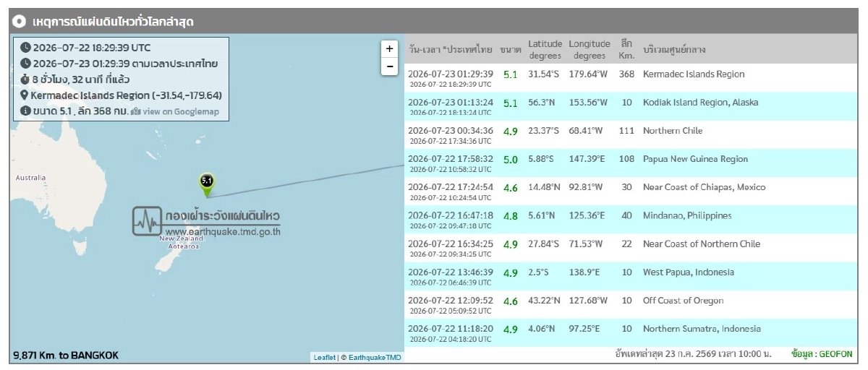Click the stopwatch icon beside elapsed time
The image size is (868, 370).
click(26, 79)
